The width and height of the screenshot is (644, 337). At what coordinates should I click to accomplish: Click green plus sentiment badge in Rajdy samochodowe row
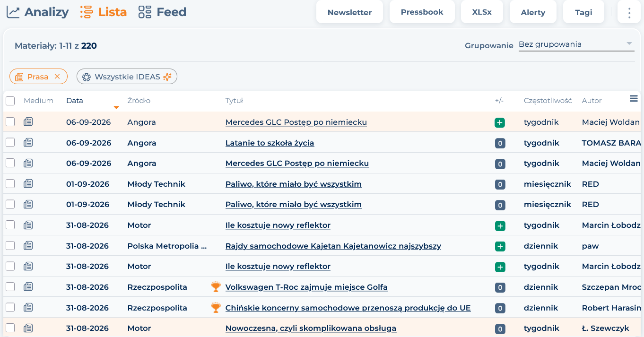click(500, 246)
